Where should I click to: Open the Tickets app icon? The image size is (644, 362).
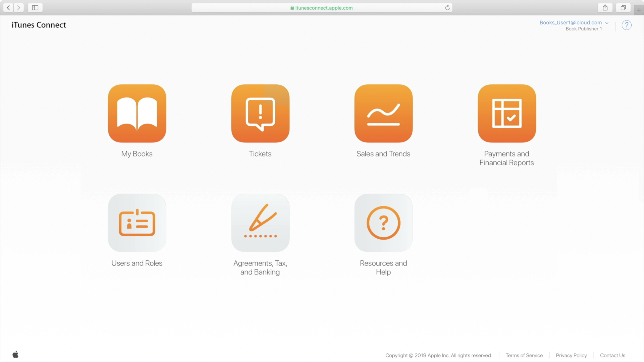[260, 113]
